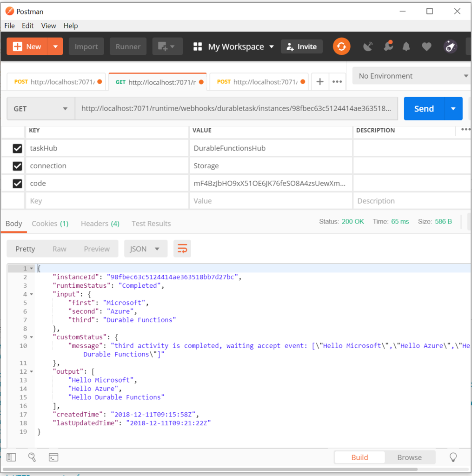Click the workspace grid icon
This screenshot has height=476, width=472.
[198, 46]
